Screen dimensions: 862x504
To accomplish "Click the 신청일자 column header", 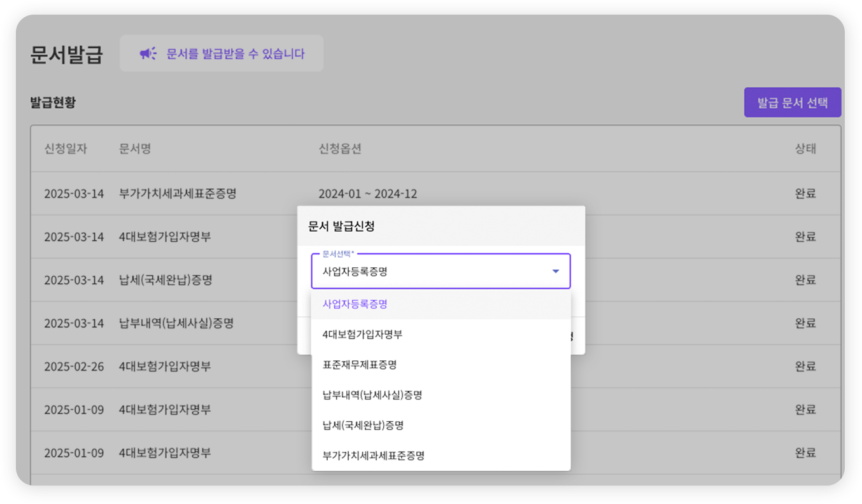I will [66, 149].
